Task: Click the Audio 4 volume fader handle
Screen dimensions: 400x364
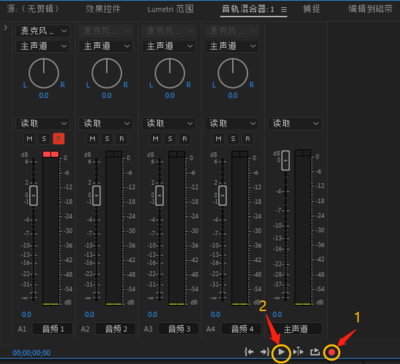Action: tap(222, 195)
